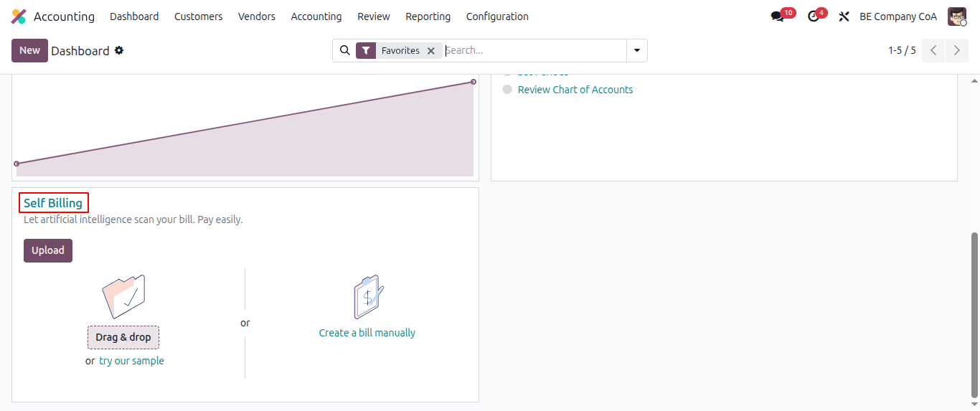Click the 1-5 / 5 pager counter
980x411 pixels.
tap(902, 50)
